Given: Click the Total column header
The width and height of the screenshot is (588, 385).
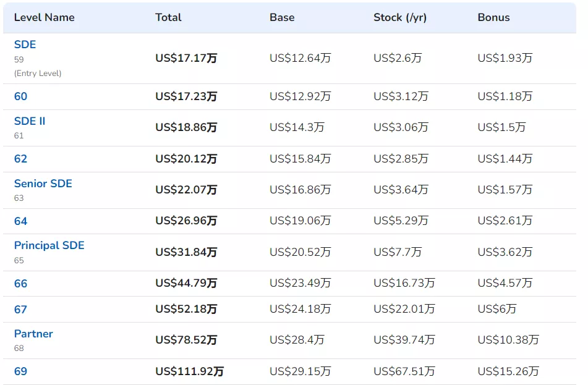Looking at the screenshot, I should (x=168, y=17).
